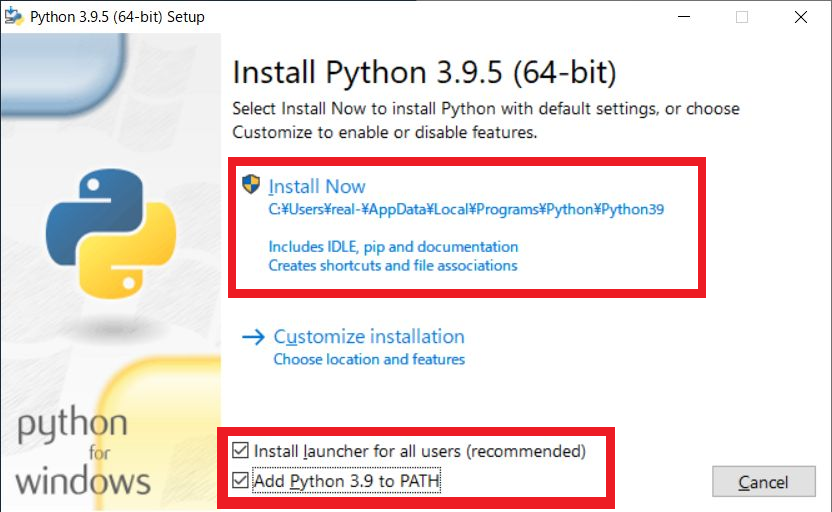
Task: Click the 'Creates shortcuts and file associations' line
Action: coord(393,265)
